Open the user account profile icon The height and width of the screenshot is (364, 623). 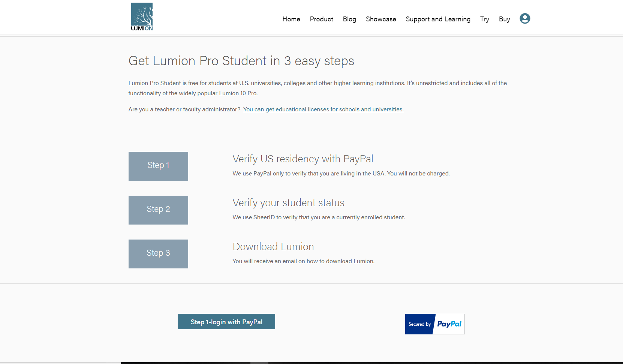tap(525, 18)
